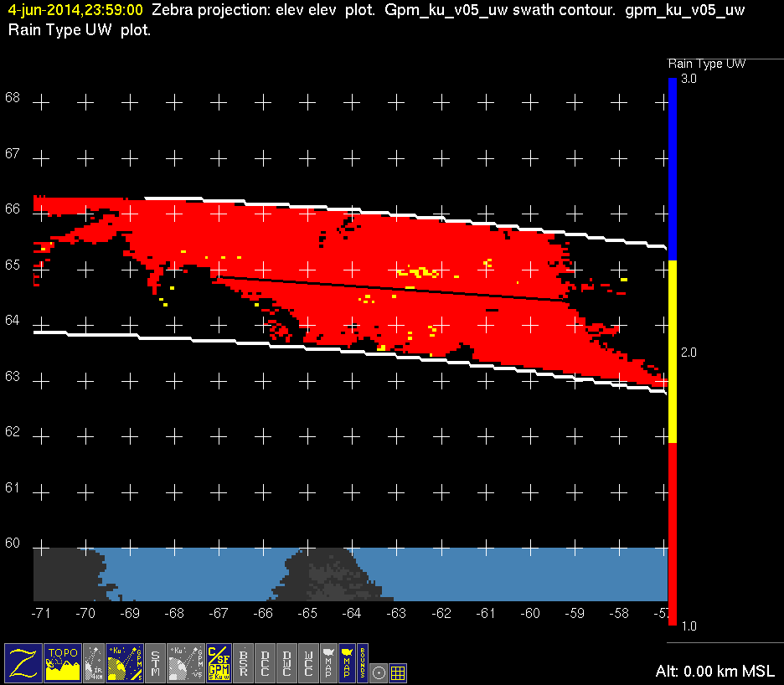Toggle the STM icon
Image resolution: width=784 pixels, height=685 pixels.
(x=156, y=663)
